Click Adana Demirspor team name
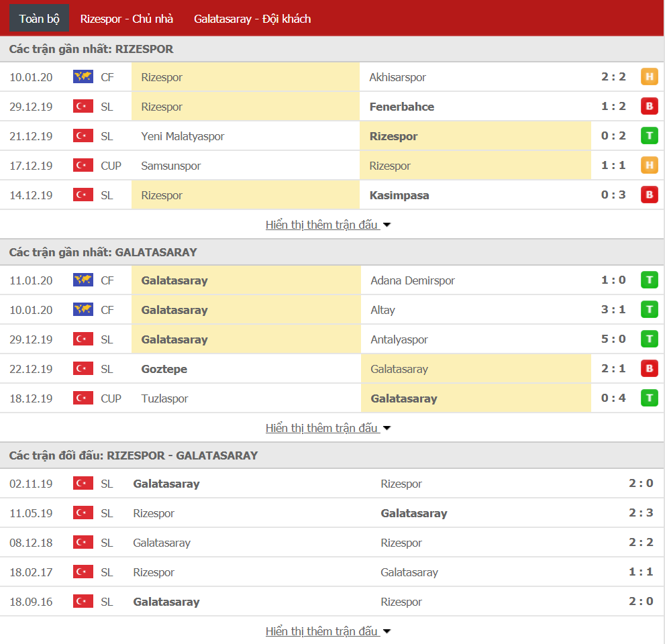The width and height of the screenshot is (665, 644). tap(413, 280)
